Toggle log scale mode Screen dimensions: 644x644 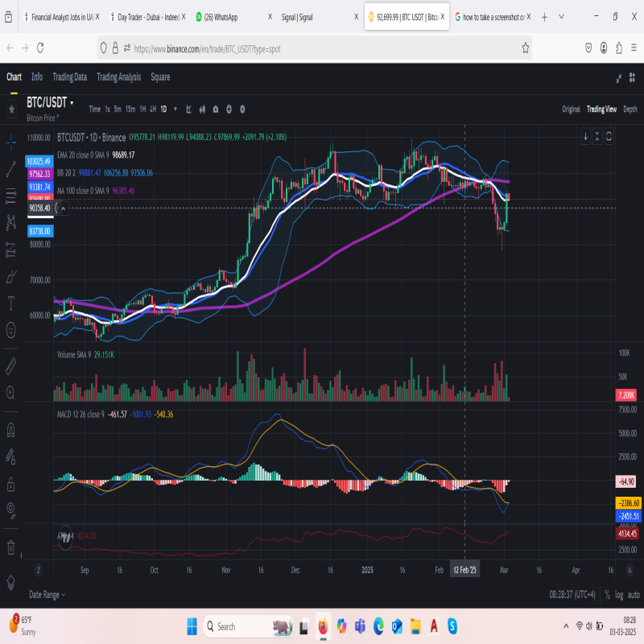click(x=619, y=595)
